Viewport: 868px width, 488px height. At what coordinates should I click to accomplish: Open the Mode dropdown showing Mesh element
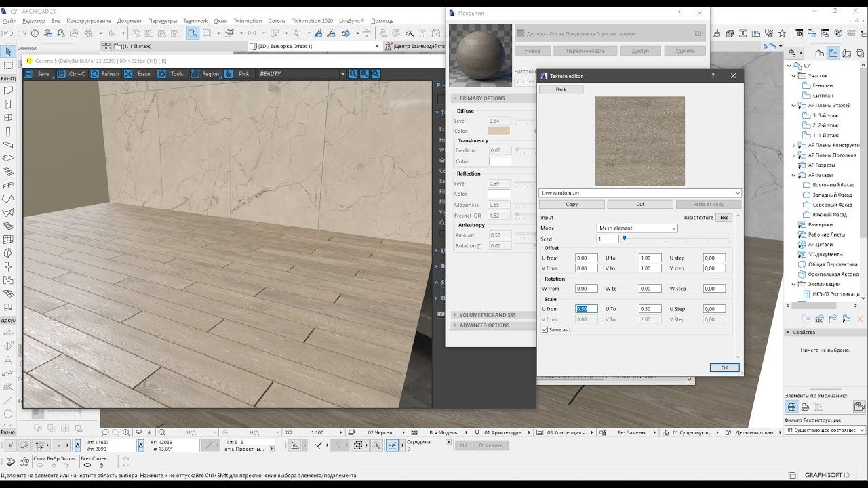coord(637,228)
